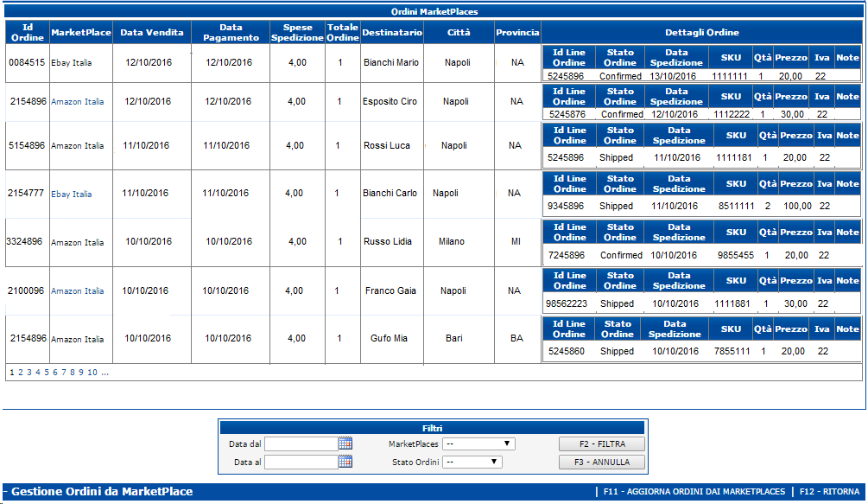Viewport: 868px width, 504px height.
Task: Open Ebay Italia link for order 2154777
Action: (72, 194)
